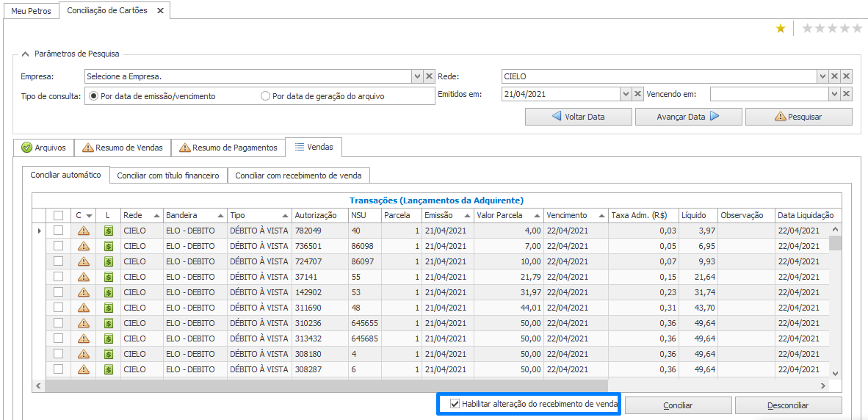
Task: Click warning icon in row with authorization 311690
Action: point(83,308)
